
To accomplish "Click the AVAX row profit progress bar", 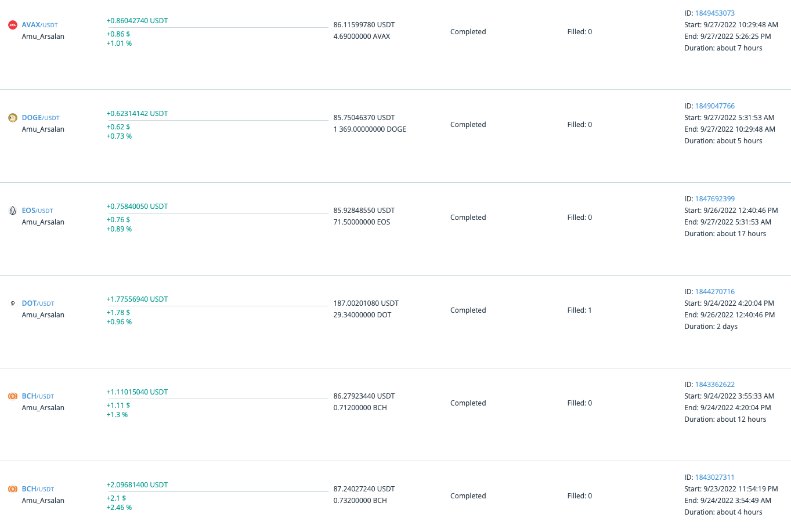I will pyautogui.click(x=218, y=27).
